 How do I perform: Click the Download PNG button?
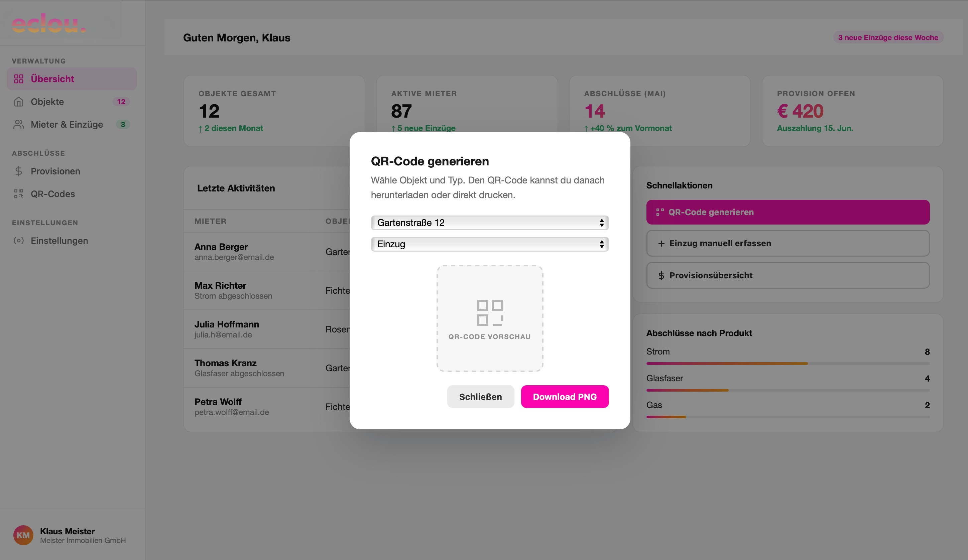click(565, 397)
